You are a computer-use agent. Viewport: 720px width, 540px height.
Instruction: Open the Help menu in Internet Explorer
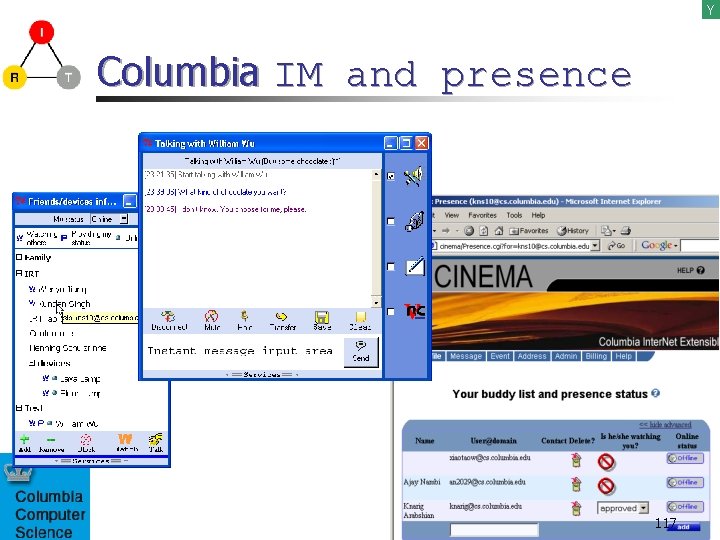pos(538,215)
